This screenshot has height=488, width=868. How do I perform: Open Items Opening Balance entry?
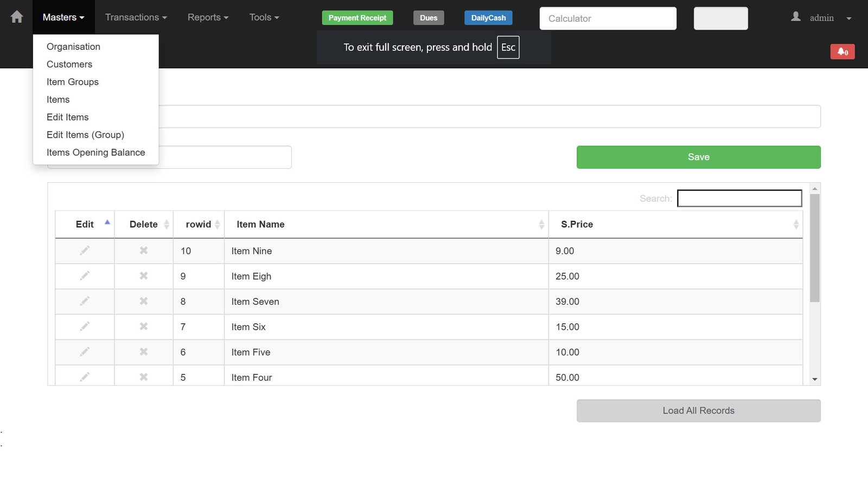click(95, 152)
